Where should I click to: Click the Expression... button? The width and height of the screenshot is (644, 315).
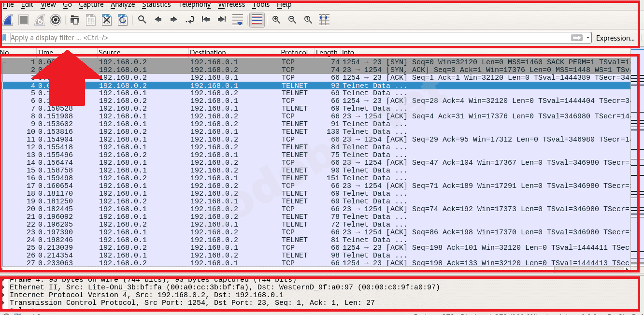pyautogui.click(x=615, y=38)
